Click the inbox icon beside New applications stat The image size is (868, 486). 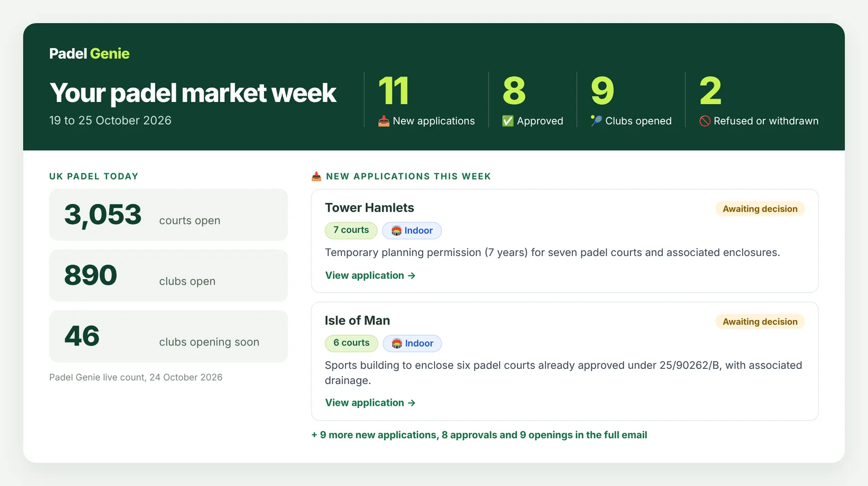[384, 121]
